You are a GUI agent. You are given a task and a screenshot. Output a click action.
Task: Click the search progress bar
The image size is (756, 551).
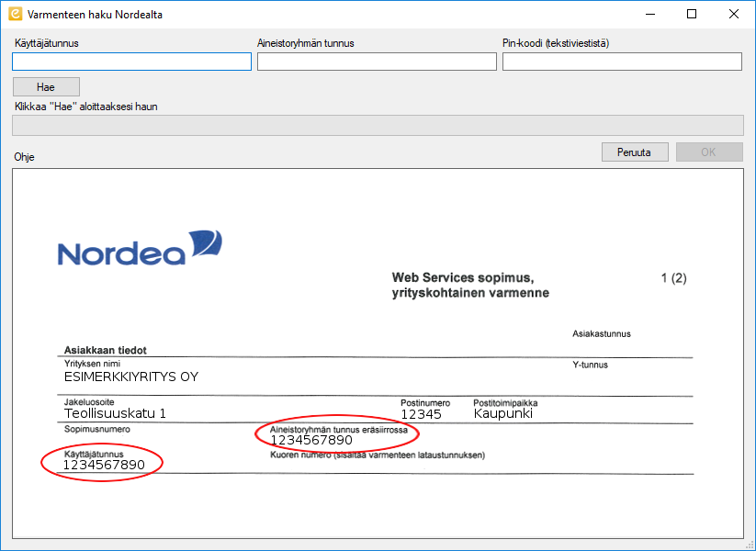(x=378, y=125)
